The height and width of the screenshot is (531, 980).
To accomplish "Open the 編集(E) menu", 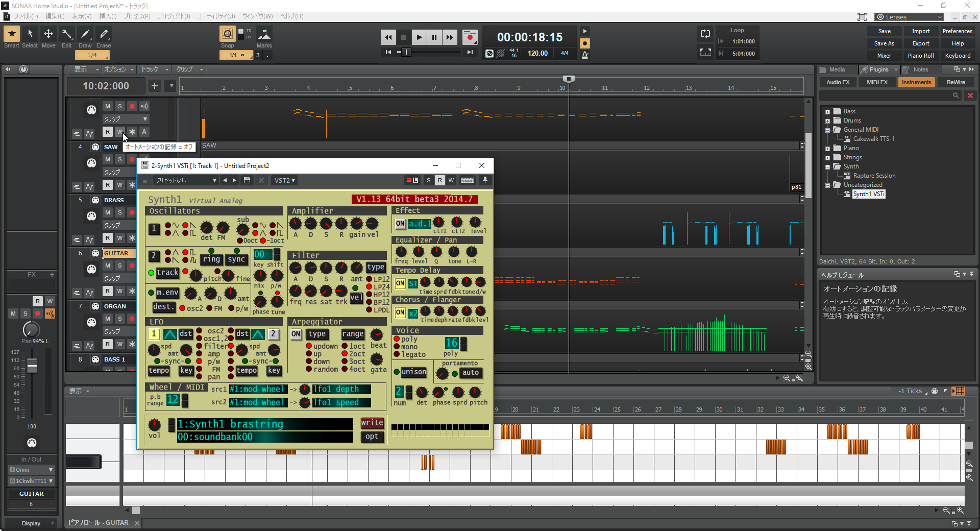I will point(55,16).
